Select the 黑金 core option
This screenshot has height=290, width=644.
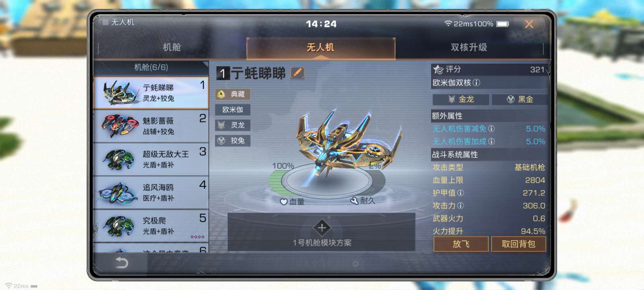coord(520,99)
